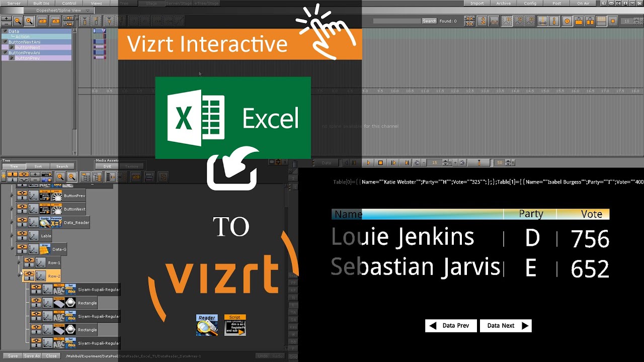The height and width of the screenshot is (362, 644).
Task: Click the Save As button
Action: [x=32, y=356]
